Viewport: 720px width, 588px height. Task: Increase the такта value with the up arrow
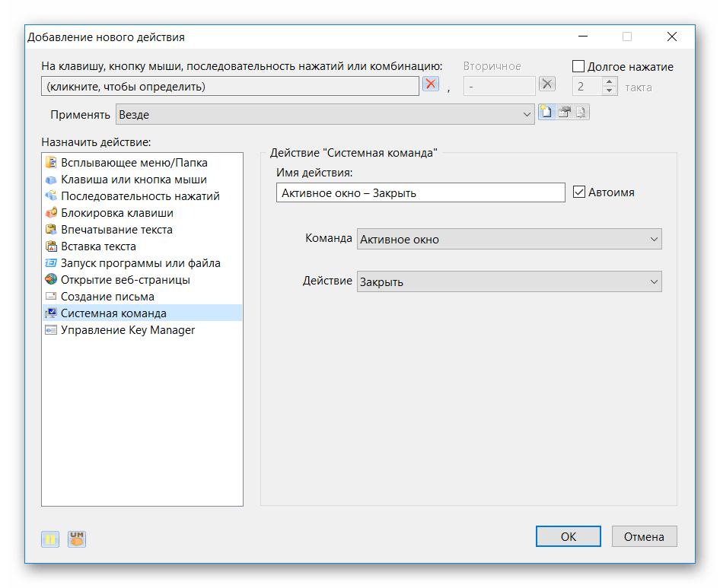610,82
